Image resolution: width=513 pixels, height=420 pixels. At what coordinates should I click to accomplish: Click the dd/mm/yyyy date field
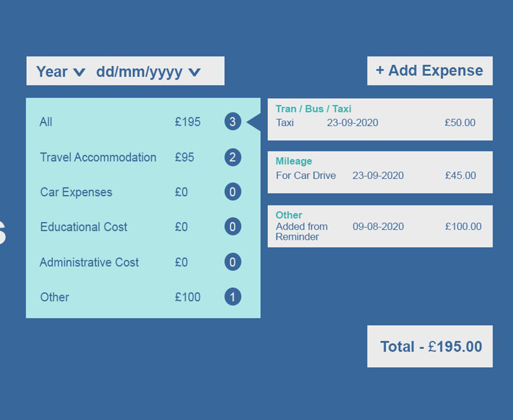coord(139,72)
